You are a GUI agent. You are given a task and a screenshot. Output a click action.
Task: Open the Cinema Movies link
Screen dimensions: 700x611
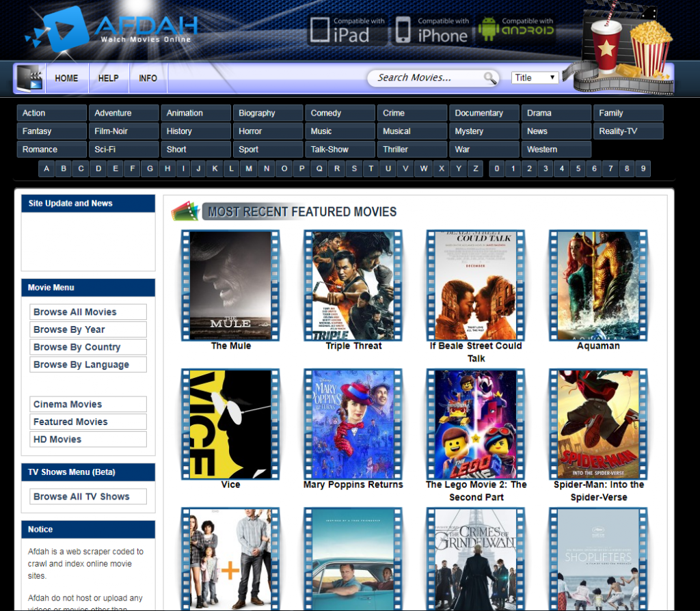[x=88, y=404]
